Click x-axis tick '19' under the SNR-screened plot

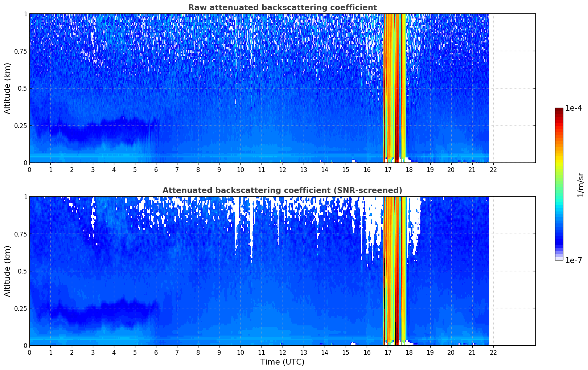coord(430,352)
